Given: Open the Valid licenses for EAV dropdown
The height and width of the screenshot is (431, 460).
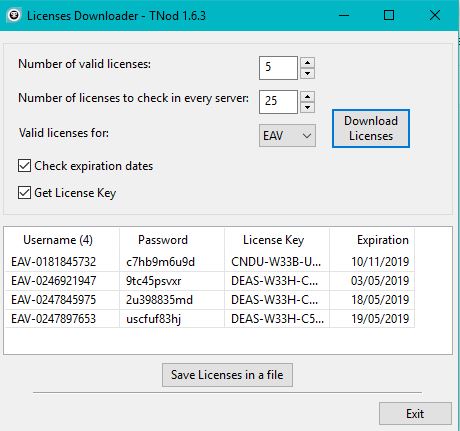Looking at the screenshot, I should (x=287, y=136).
